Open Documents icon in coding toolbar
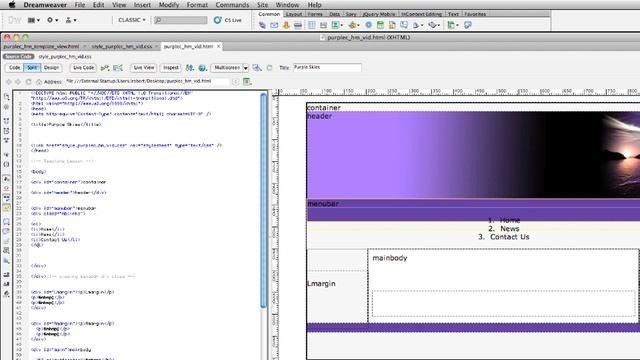640x360 pixels. pyautogui.click(x=6, y=97)
